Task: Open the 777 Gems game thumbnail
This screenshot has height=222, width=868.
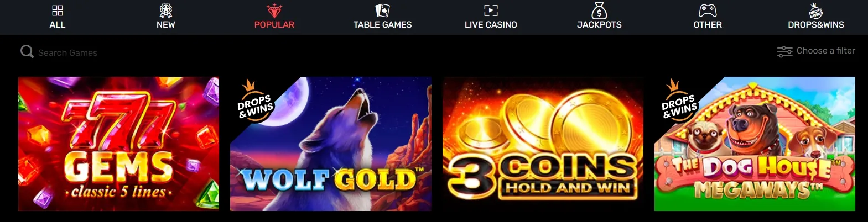Action: (x=118, y=144)
